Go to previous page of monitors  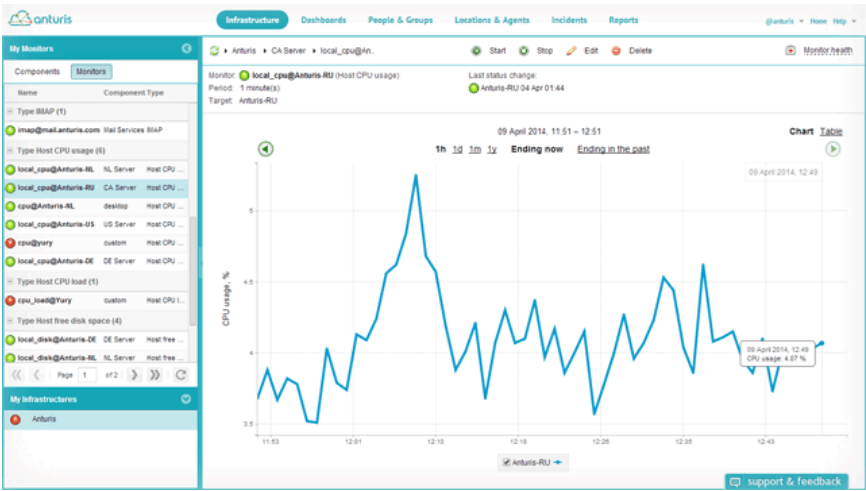[36, 375]
